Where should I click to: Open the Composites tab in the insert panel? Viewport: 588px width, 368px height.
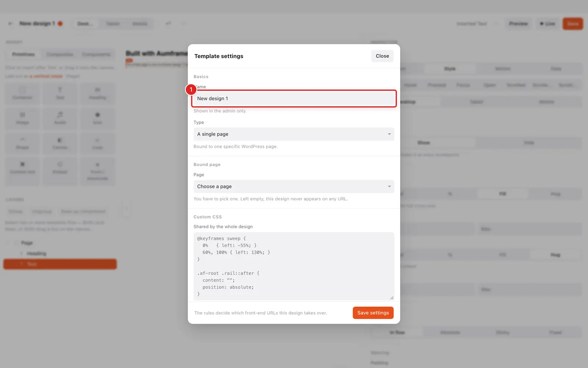(x=60, y=54)
